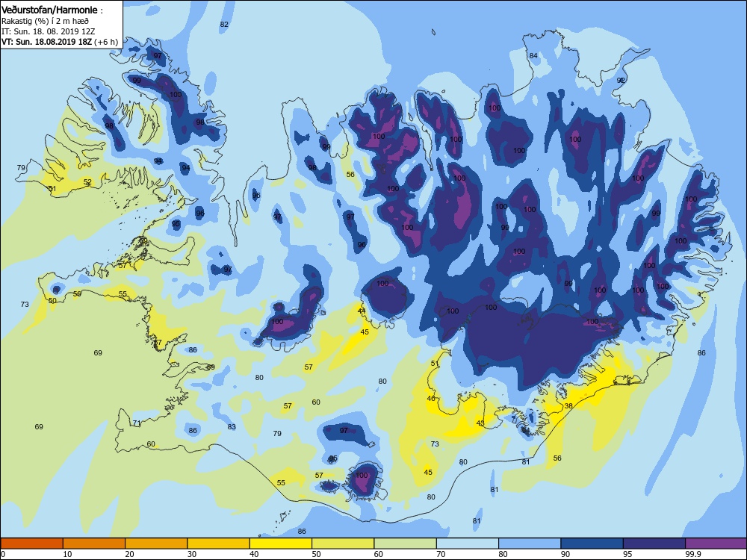Click the 'IT: Sun. 18. 08. 2019 12Z' line

point(48,31)
